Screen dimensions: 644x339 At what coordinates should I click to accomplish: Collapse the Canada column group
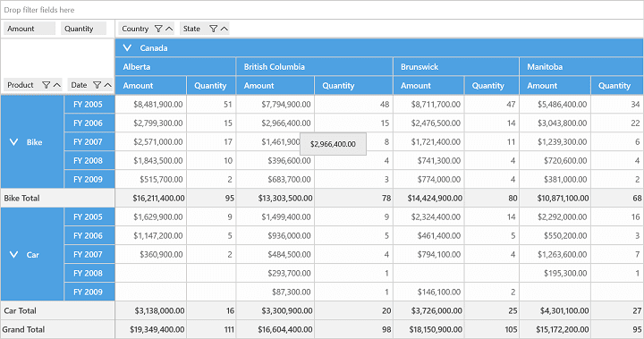(x=127, y=47)
